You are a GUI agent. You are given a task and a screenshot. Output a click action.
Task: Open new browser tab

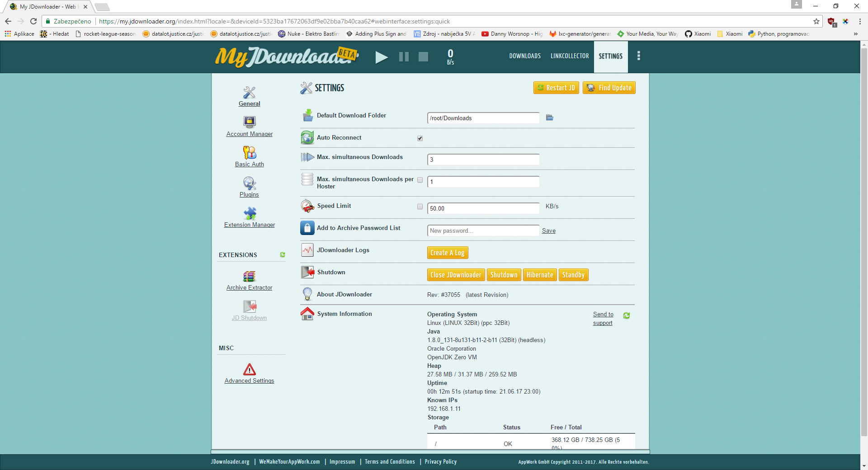click(102, 7)
